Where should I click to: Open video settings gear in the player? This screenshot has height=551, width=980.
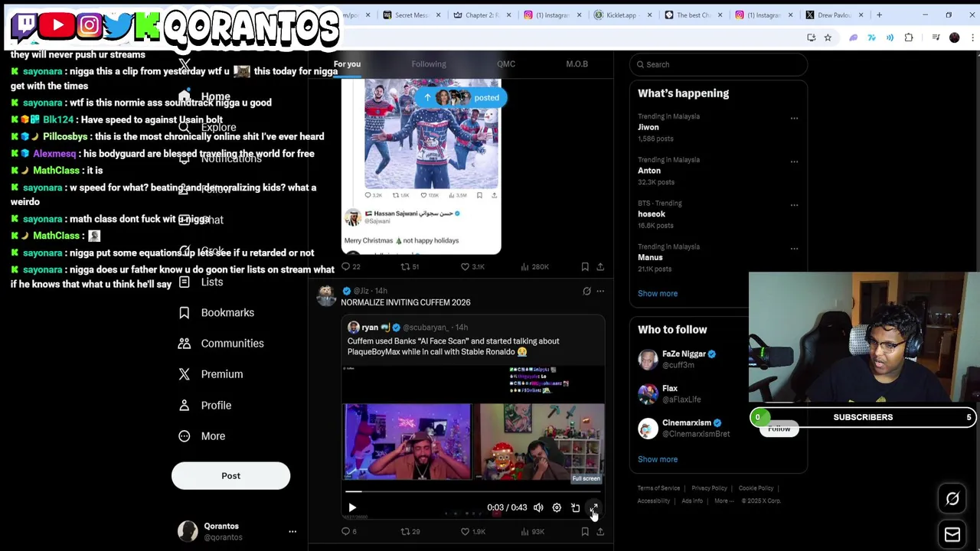pyautogui.click(x=557, y=507)
